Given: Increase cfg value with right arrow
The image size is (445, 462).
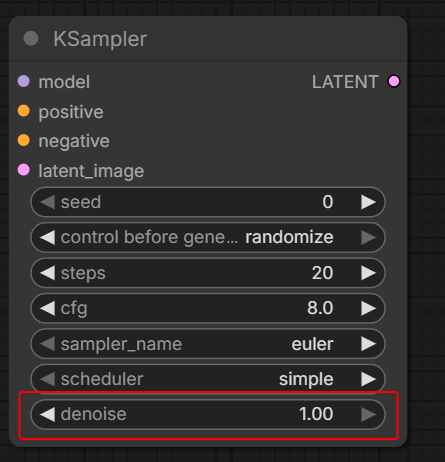Looking at the screenshot, I should tap(368, 308).
